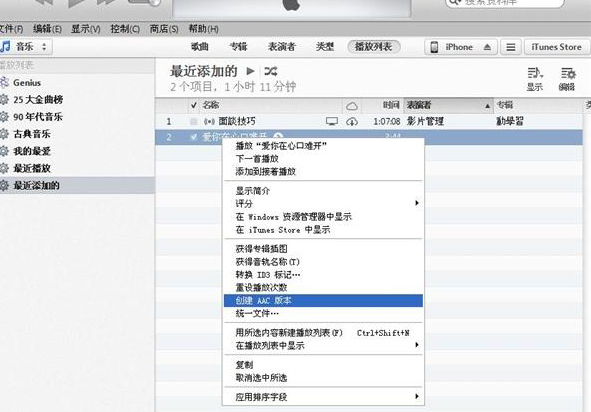Choose 在 iTunes Store 中显示
591x412 pixels.
[323, 230]
